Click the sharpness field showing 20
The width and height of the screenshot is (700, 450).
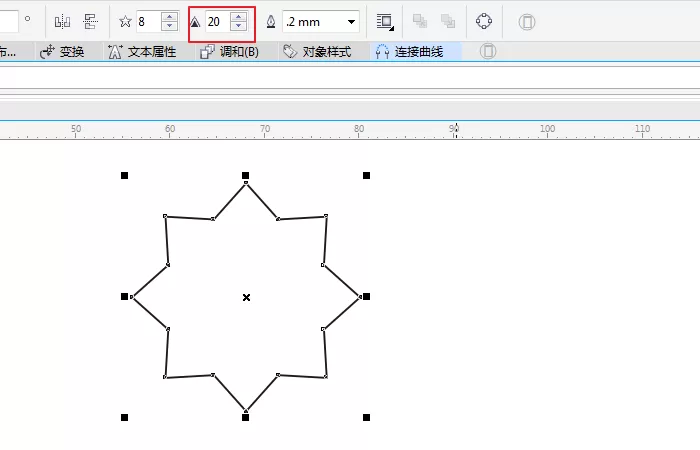point(218,21)
